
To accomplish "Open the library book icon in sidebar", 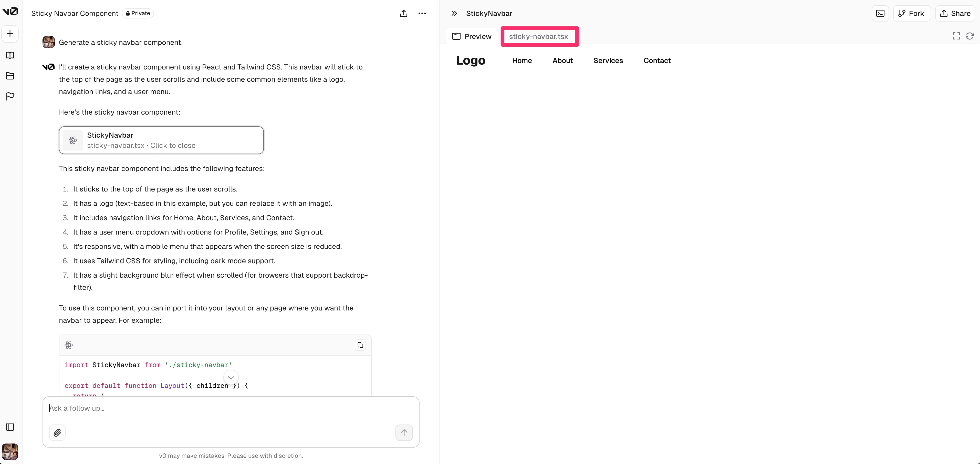I will pos(10,56).
